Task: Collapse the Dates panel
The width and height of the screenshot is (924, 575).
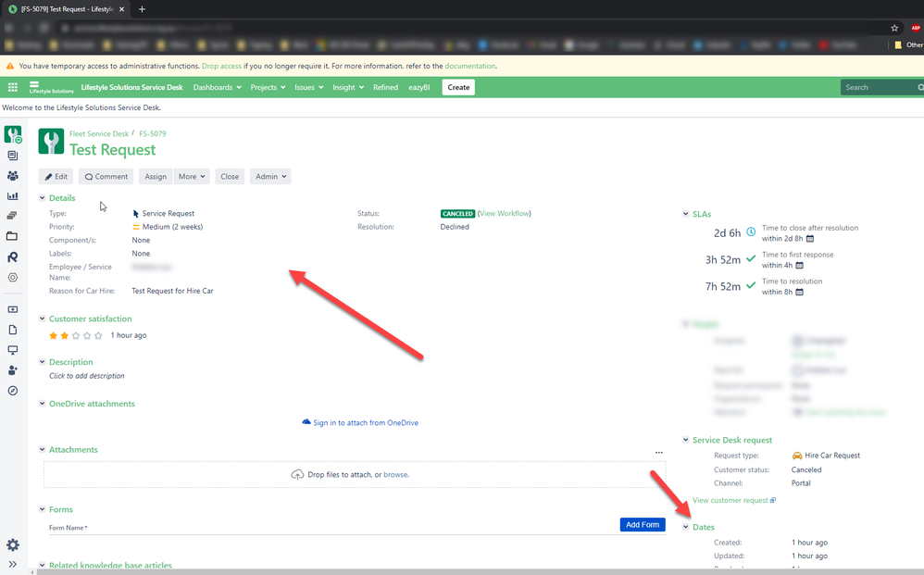Action: [x=685, y=527]
